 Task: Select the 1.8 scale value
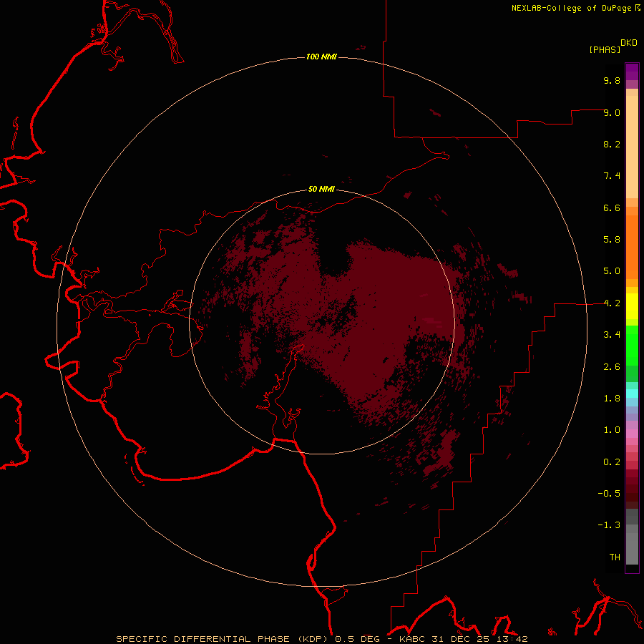[x=612, y=399]
